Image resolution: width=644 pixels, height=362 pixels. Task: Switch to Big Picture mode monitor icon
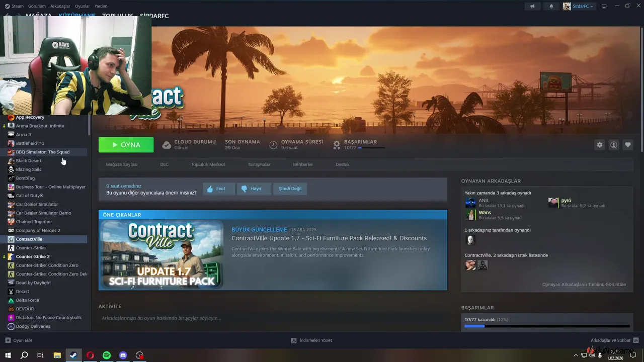point(604,6)
